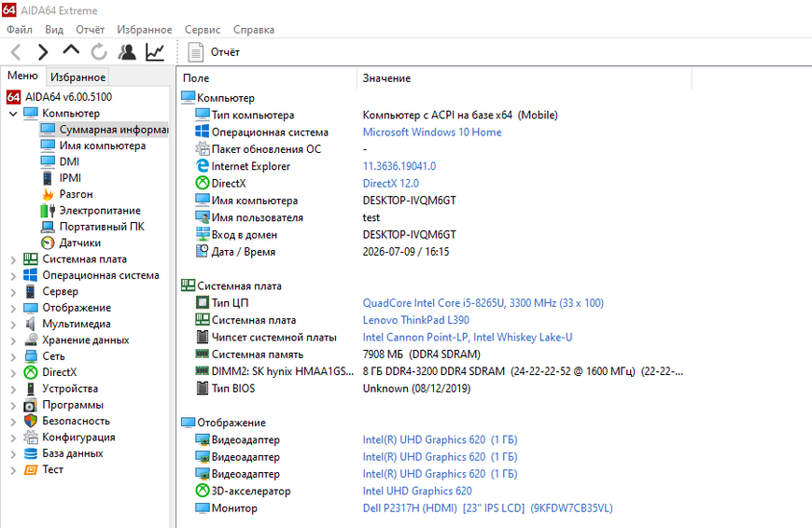Viewport: 812px width, 528px height.
Task: Open the Lenovo ThinkPad L390 link
Action: point(416,320)
